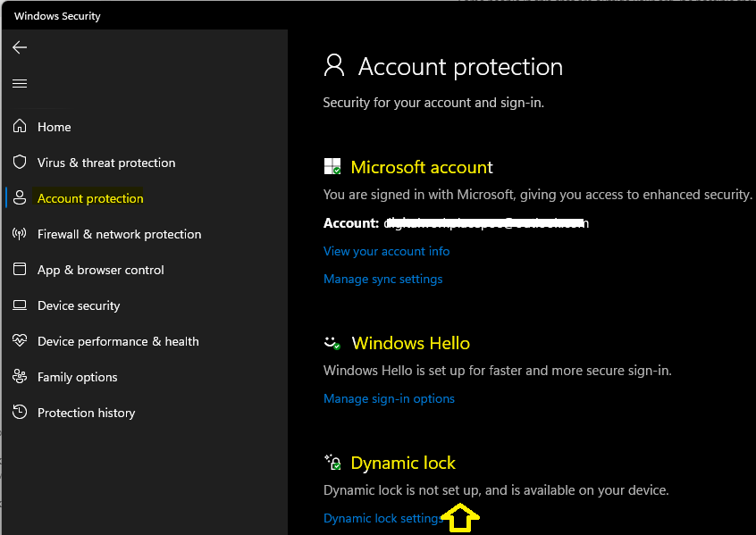Open Dynamic lock settings link
Viewport: 756px width, 535px height.
point(383,518)
